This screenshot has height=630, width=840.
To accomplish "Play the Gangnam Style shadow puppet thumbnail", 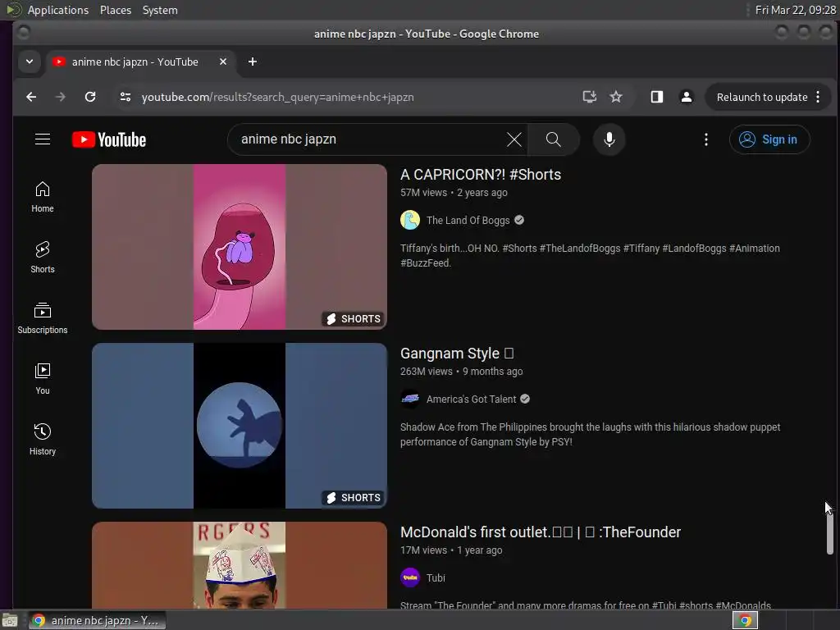I will [240, 426].
